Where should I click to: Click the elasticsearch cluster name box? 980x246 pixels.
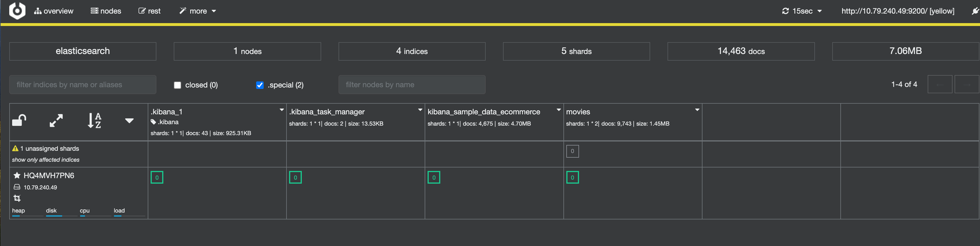coord(83,51)
